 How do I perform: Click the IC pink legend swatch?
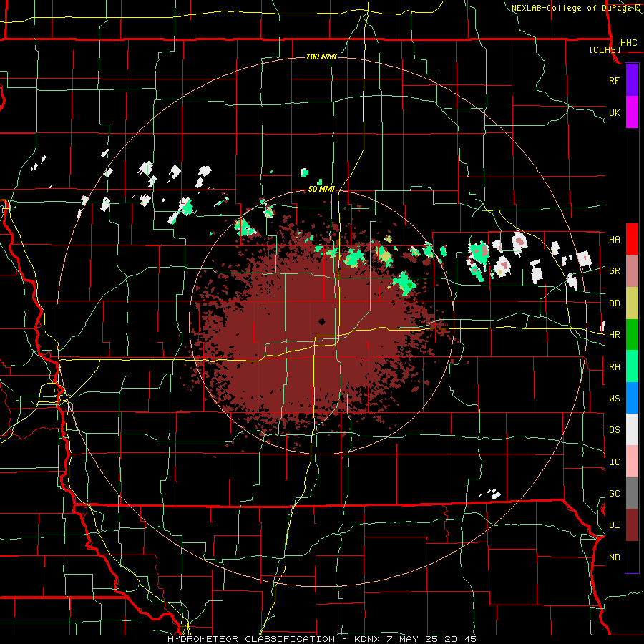click(x=632, y=462)
